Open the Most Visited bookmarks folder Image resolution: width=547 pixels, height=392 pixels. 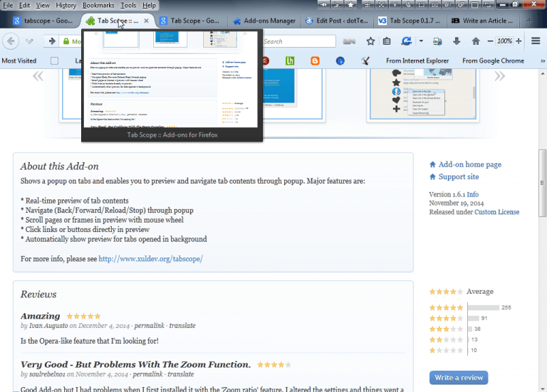tap(19, 60)
